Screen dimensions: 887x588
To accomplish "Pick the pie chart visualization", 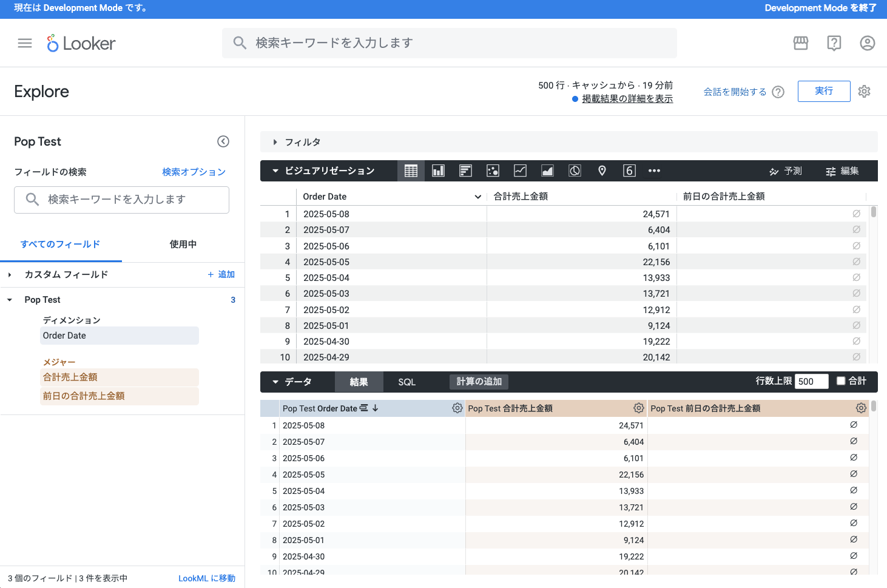I will pos(575,171).
